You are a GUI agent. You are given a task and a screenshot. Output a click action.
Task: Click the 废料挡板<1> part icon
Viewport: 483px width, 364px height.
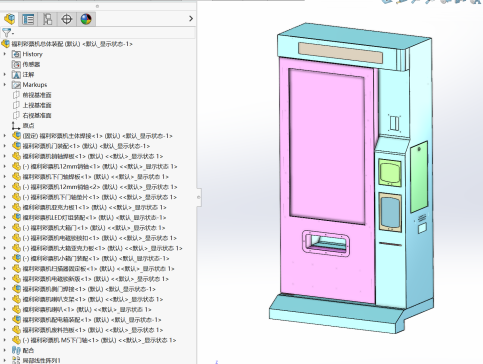pos(16,330)
